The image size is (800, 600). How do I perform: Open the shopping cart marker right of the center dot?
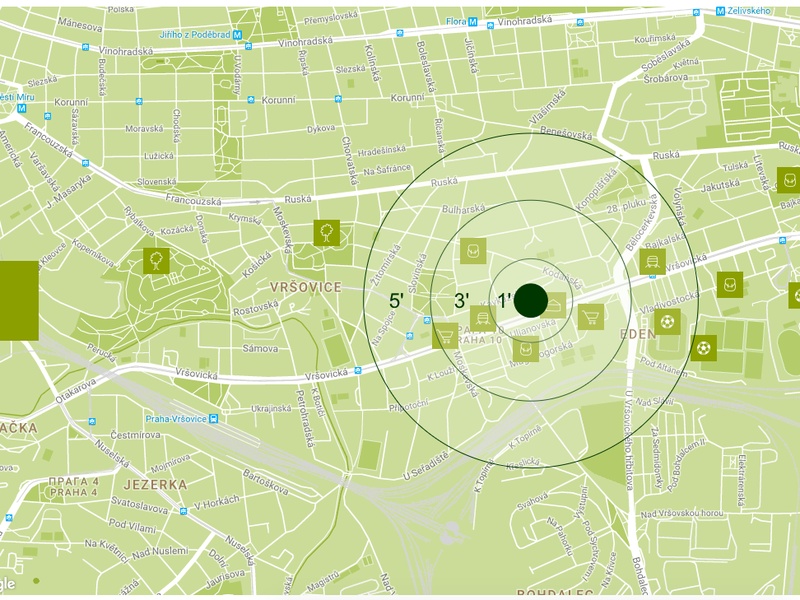(591, 317)
